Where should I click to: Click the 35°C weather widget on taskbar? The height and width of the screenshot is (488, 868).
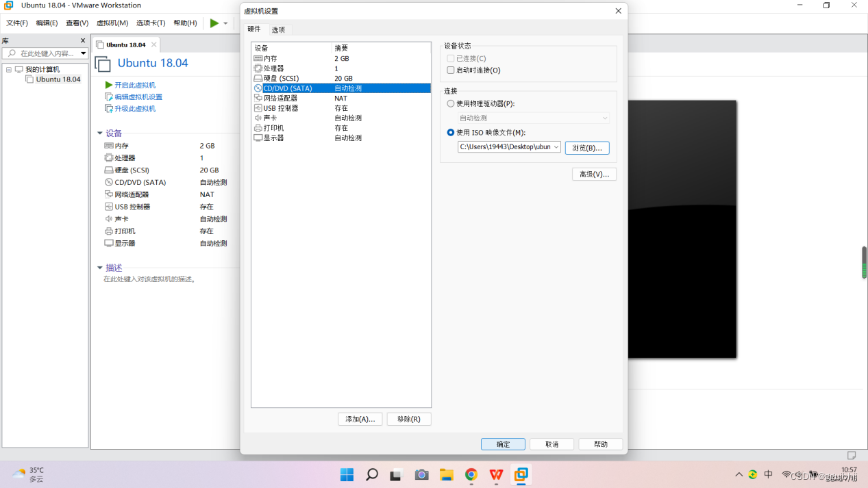point(29,474)
